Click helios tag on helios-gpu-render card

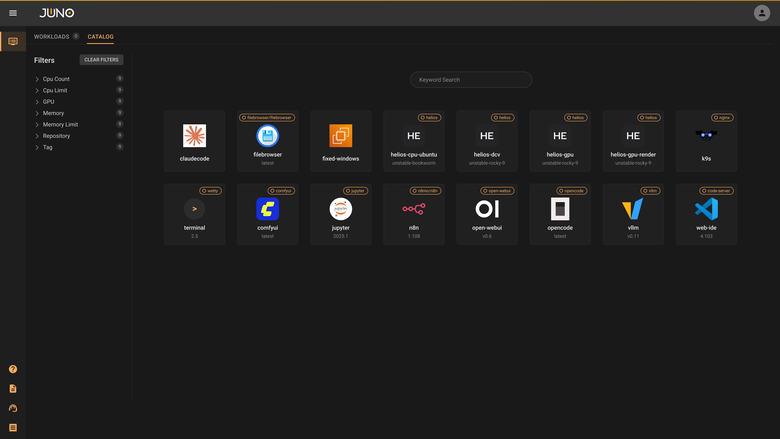[649, 118]
